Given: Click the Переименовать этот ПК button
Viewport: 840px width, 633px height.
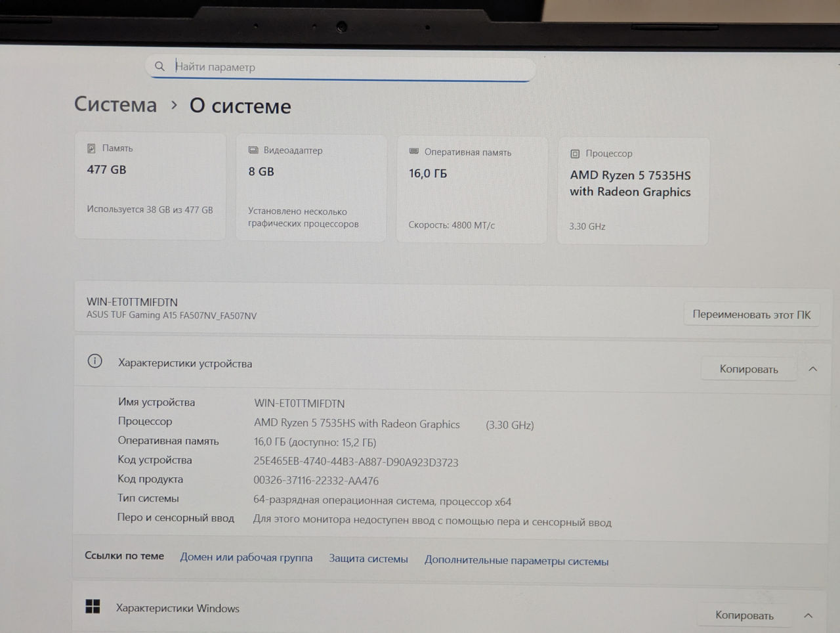Looking at the screenshot, I should 751,315.
